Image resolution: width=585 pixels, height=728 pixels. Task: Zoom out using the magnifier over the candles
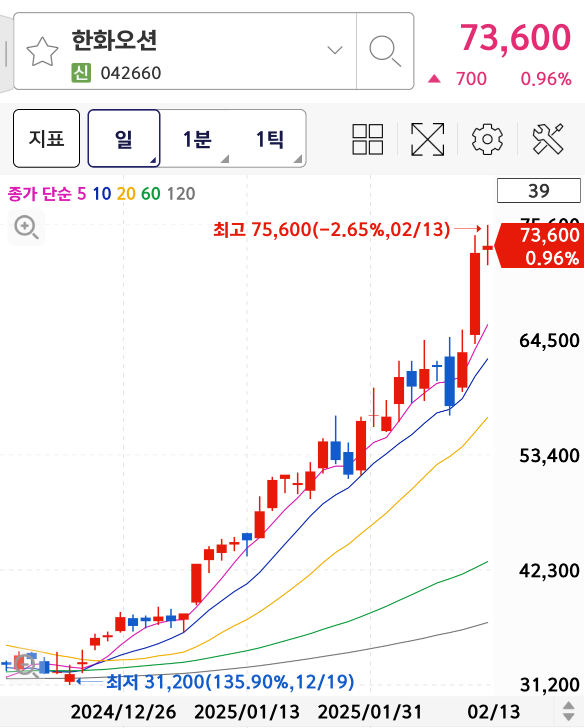25,666
